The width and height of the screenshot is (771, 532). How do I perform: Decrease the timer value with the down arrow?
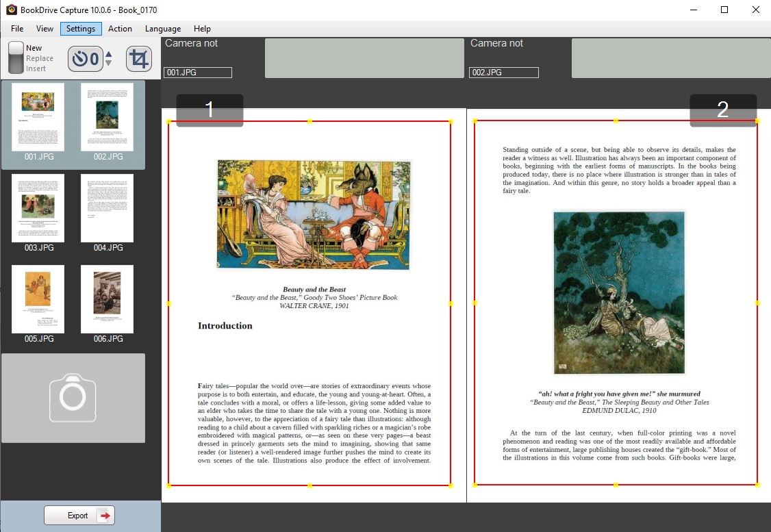click(x=109, y=63)
